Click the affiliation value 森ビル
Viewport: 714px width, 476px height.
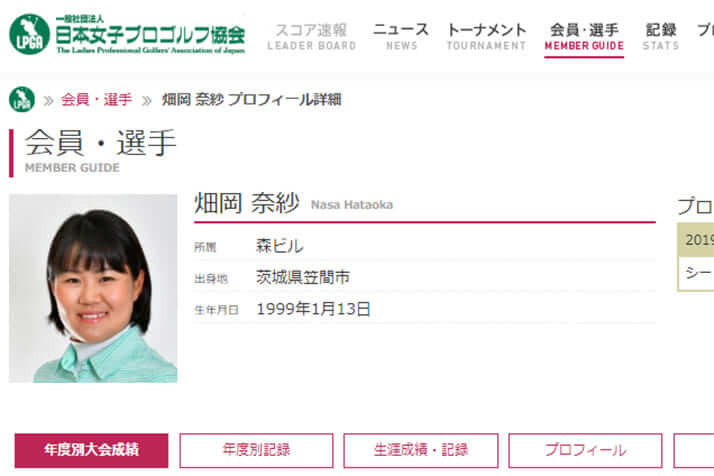point(279,246)
